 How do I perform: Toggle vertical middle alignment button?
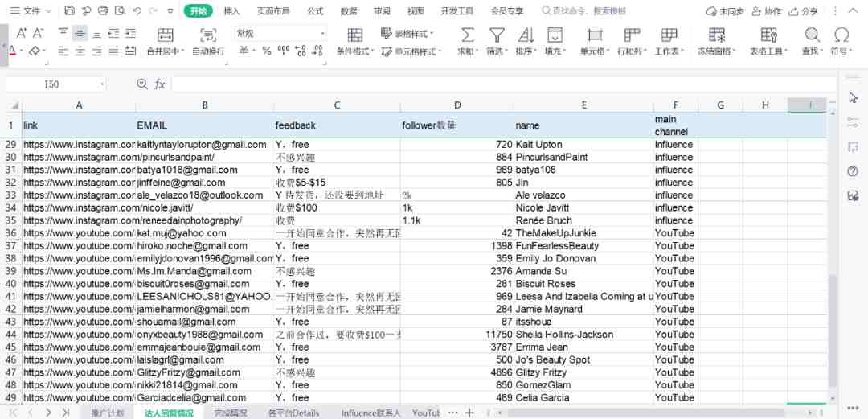click(x=80, y=33)
